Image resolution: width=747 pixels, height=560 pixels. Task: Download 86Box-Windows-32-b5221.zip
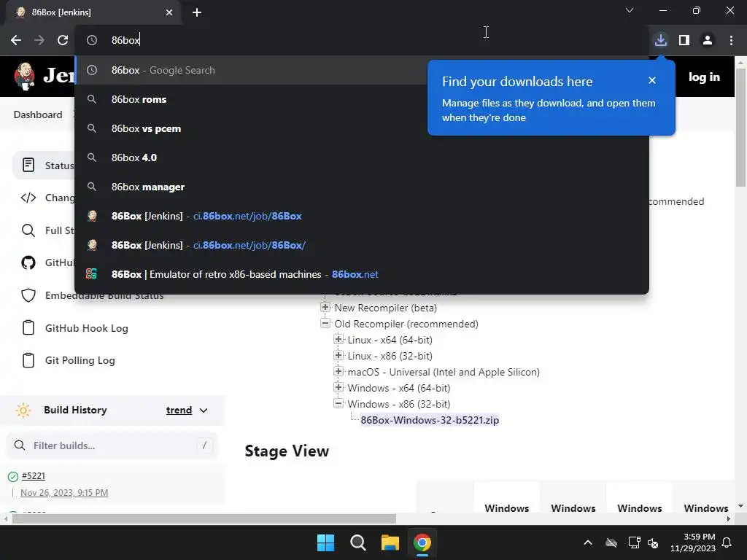(x=429, y=420)
